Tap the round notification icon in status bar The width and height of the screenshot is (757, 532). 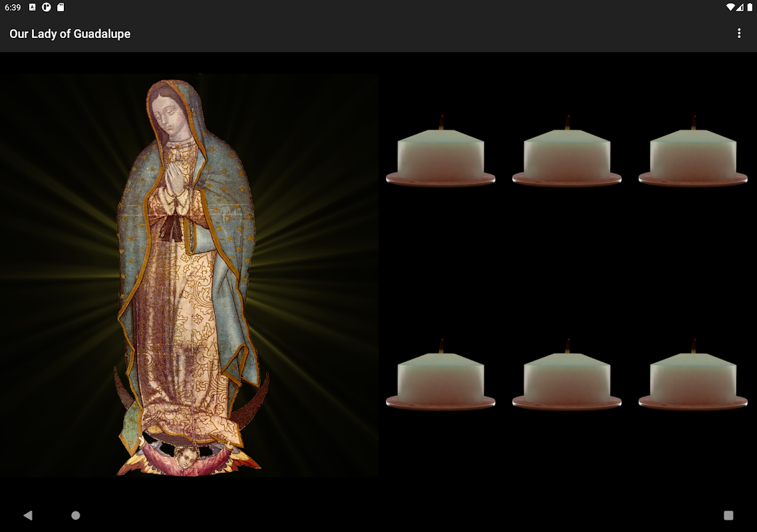(47, 7)
